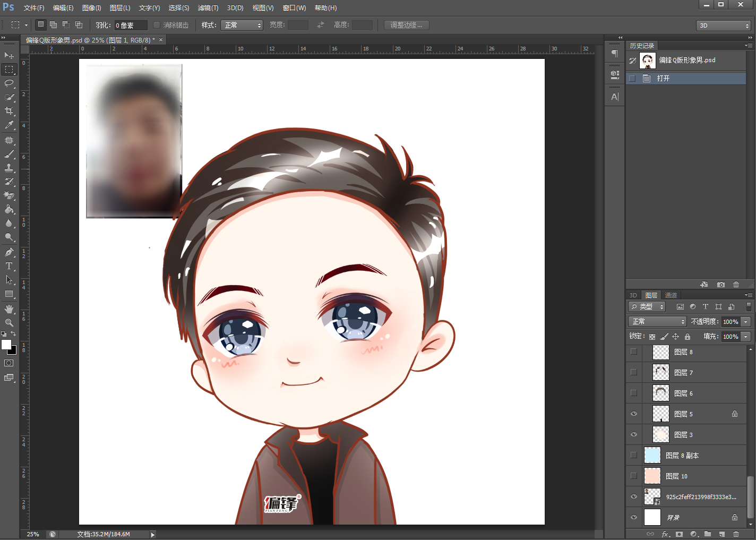Screen dimensions: 756x540
Task: Choose Add to selection mode
Action: point(54,24)
